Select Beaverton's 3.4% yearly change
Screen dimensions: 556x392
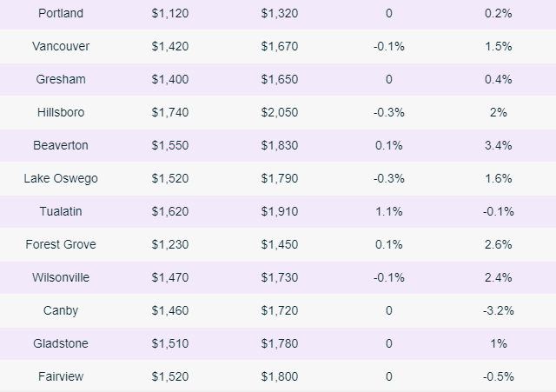click(x=498, y=145)
